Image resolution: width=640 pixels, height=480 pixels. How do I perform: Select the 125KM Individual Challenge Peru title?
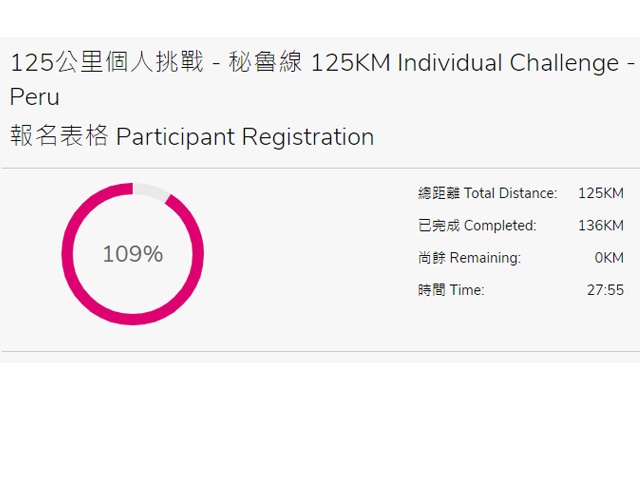coord(322,80)
